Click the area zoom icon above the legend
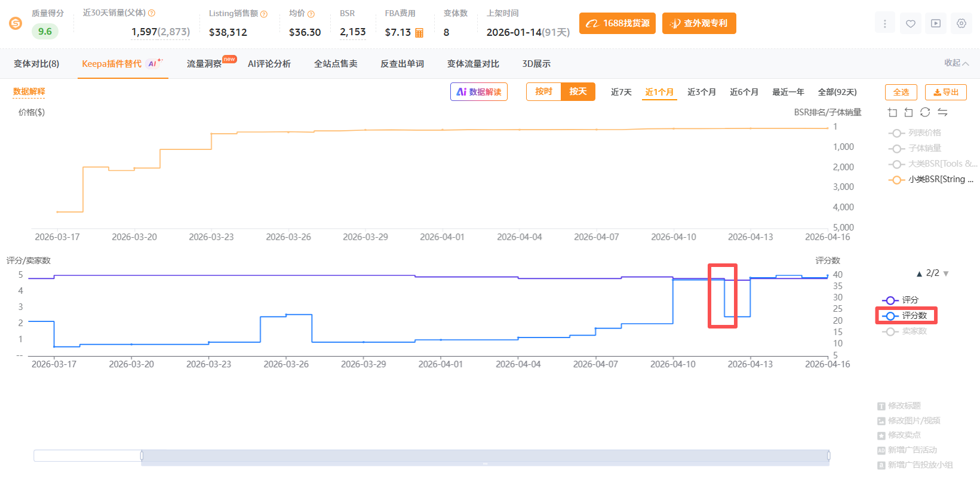The width and height of the screenshot is (980, 482). coord(892,112)
